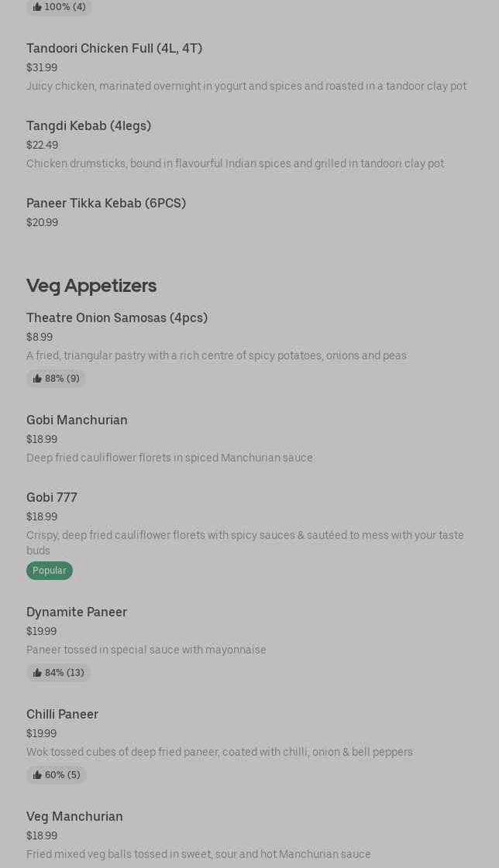Image resolution: width=499 pixels, height=868 pixels.
Task: Click the thumbs-up icon beside 88% (9)
Action: [37, 379]
